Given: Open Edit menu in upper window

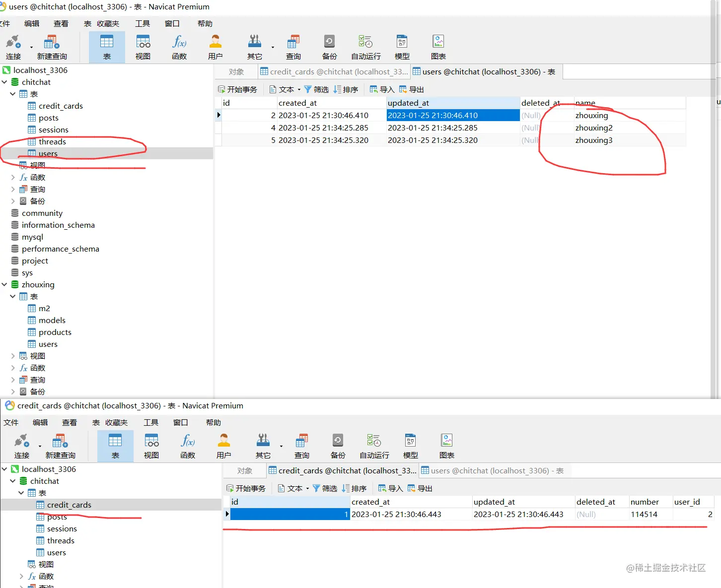Looking at the screenshot, I should click(x=32, y=23).
